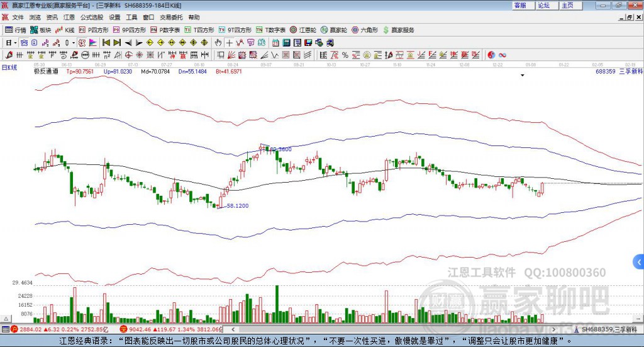Open the 帮助 menu
This screenshot has height=347, width=644.
point(194,17)
